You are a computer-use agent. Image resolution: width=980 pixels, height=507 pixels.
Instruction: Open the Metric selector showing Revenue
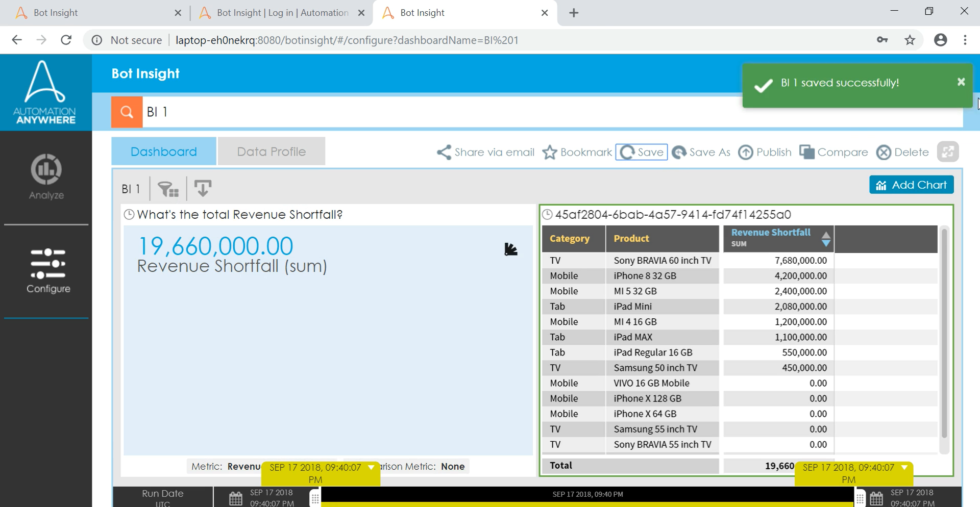click(x=225, y=466)
